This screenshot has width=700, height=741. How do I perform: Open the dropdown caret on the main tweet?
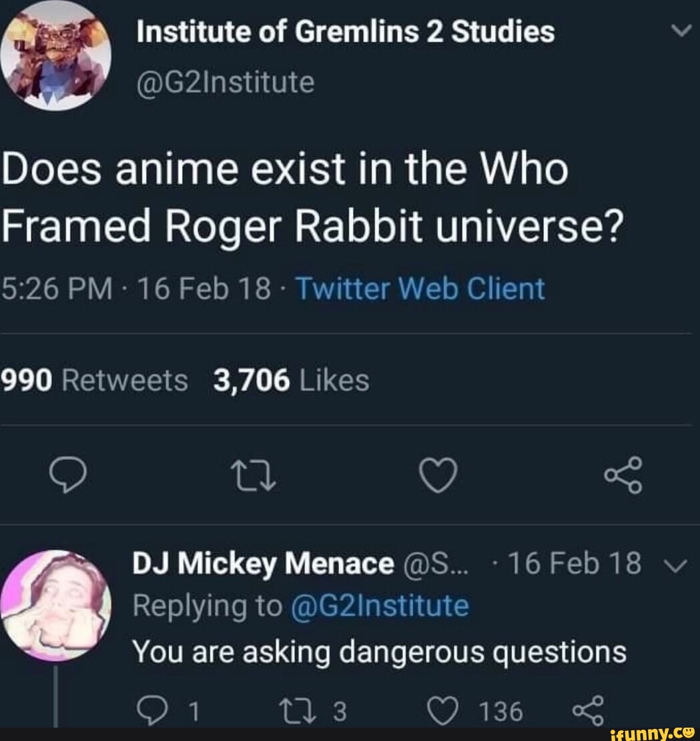681,31
